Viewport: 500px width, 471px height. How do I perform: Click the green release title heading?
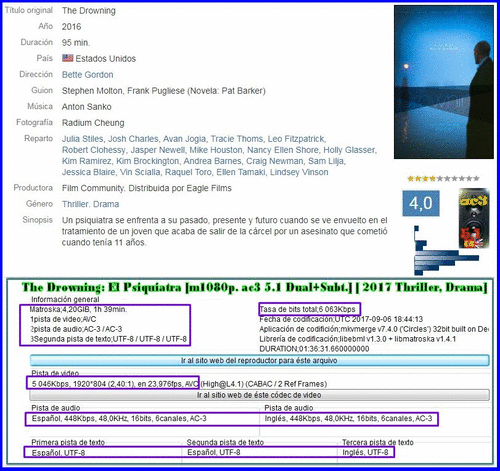[255, 287]
